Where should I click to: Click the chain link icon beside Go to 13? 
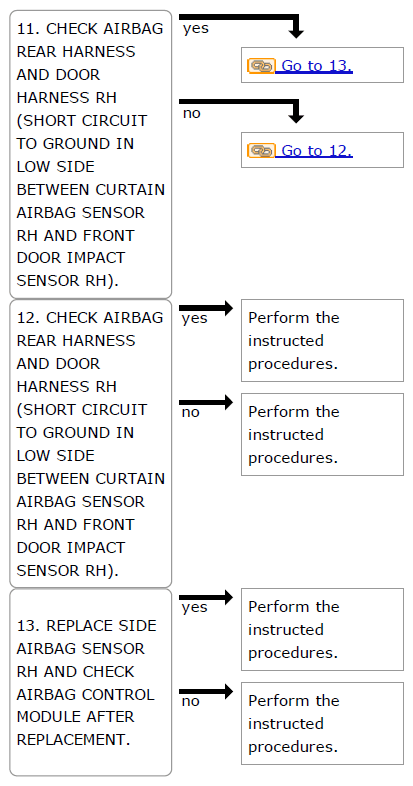pos(261,66)
